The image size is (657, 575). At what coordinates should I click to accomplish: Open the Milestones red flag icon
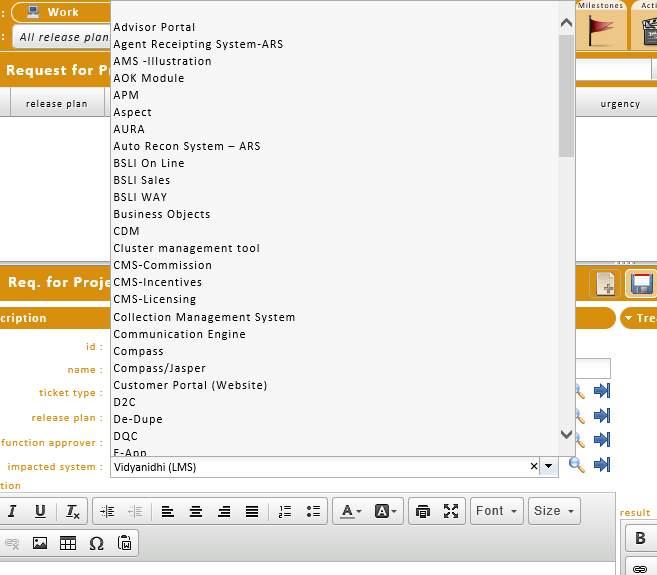602,31
